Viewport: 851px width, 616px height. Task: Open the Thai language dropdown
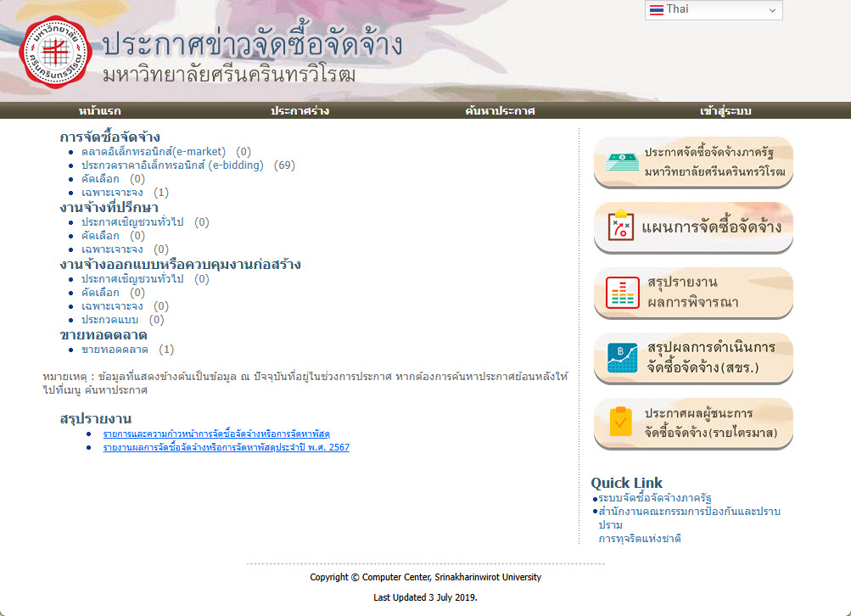pyautogui.click(x=713, y=9)
